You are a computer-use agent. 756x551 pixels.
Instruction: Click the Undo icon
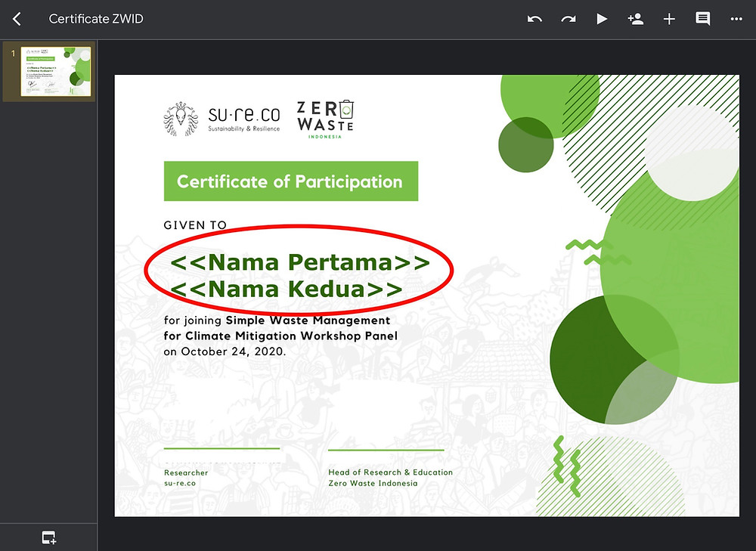tap(534, 20)
